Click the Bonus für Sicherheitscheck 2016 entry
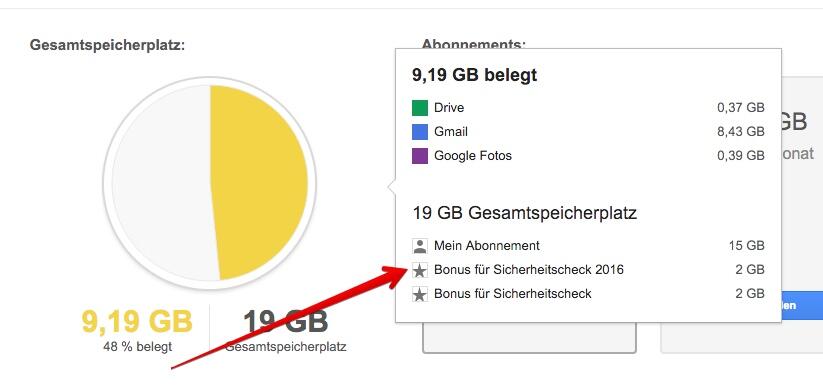 529,270
